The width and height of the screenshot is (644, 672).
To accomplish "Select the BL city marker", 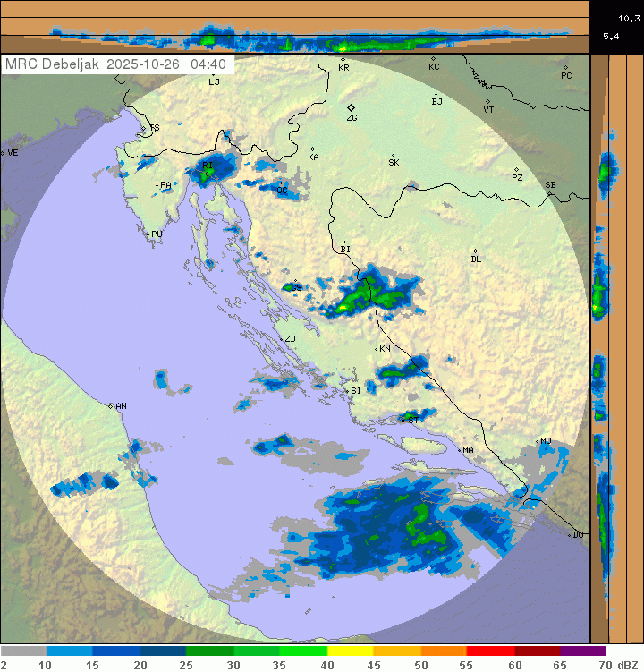I will (x=476, y=251).
